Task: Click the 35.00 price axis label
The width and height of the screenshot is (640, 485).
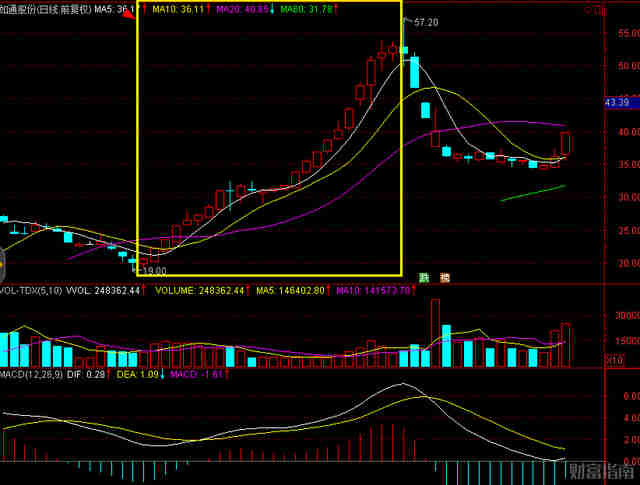Action: (629, 164)
